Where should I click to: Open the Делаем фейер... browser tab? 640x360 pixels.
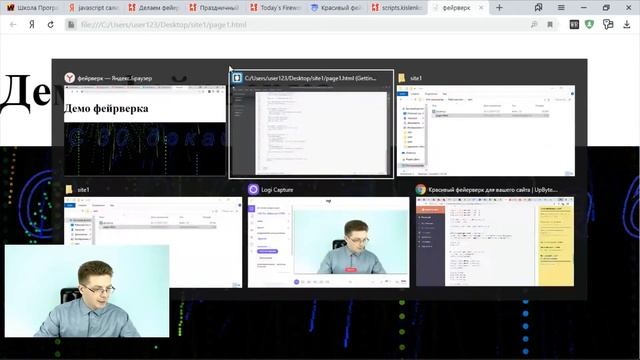(x=154, y=7)
